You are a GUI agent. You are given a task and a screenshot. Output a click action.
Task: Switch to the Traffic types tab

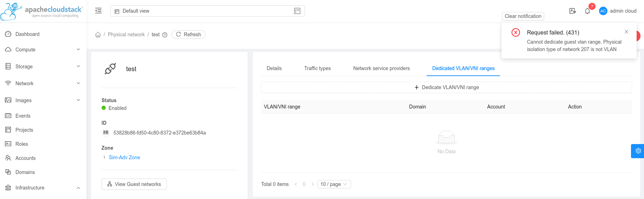tap(317, 68)
